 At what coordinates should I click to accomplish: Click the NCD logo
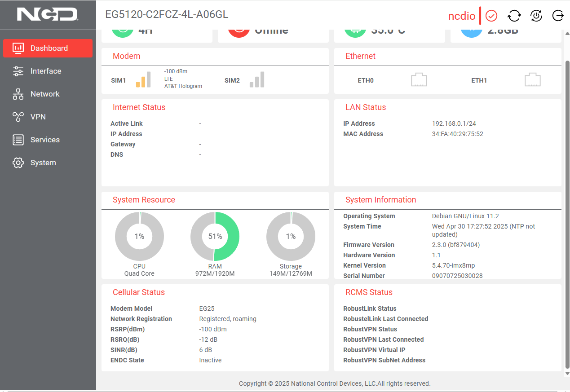pos(48,14)
